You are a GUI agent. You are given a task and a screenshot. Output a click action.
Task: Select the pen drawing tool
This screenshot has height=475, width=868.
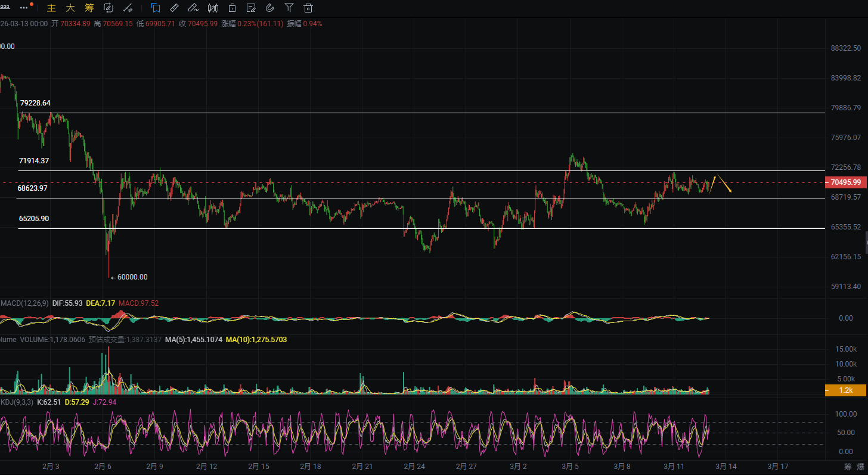193,8
